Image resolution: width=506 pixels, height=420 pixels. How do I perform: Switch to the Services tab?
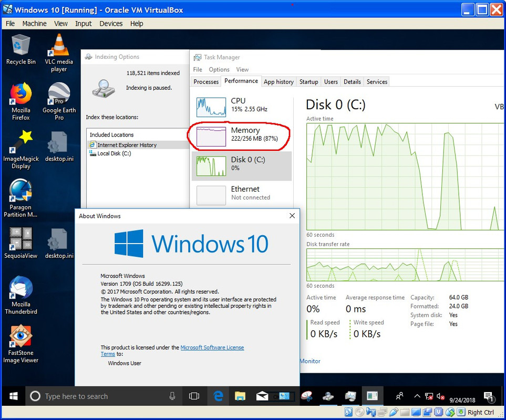[377, 82]
